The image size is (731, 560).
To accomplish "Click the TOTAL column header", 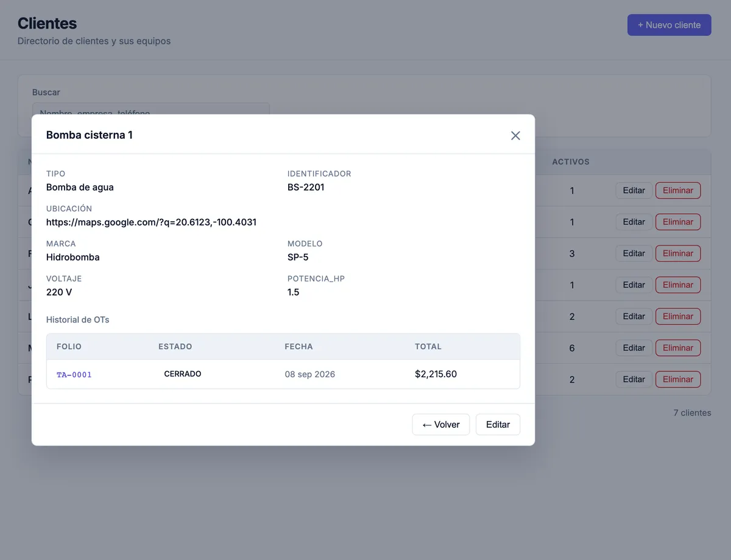I will (x=428, y=347).
